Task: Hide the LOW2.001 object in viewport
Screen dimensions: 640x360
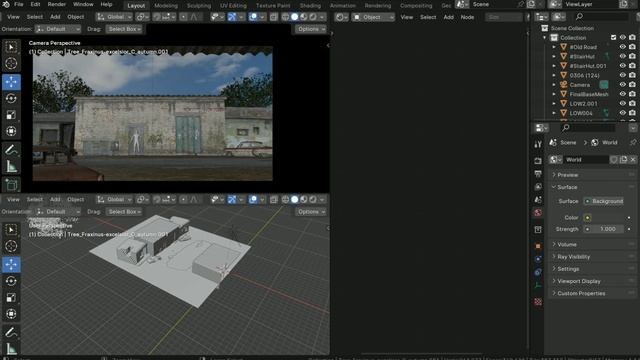Action: pyautogui.click(x=622, y=103)
